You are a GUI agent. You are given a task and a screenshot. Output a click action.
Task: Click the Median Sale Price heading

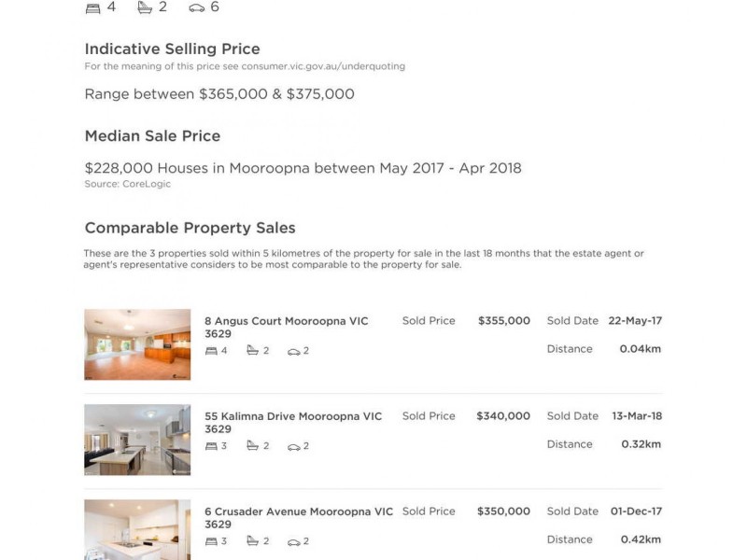[152, 135]
